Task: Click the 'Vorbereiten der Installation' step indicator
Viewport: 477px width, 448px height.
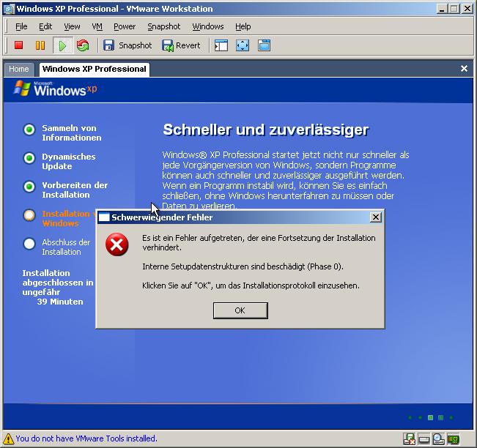Action: [x=29, y=187]
